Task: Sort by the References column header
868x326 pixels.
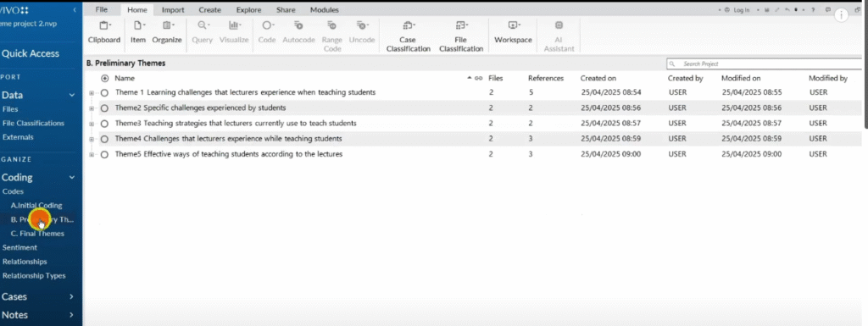Action: pos(545,79)
